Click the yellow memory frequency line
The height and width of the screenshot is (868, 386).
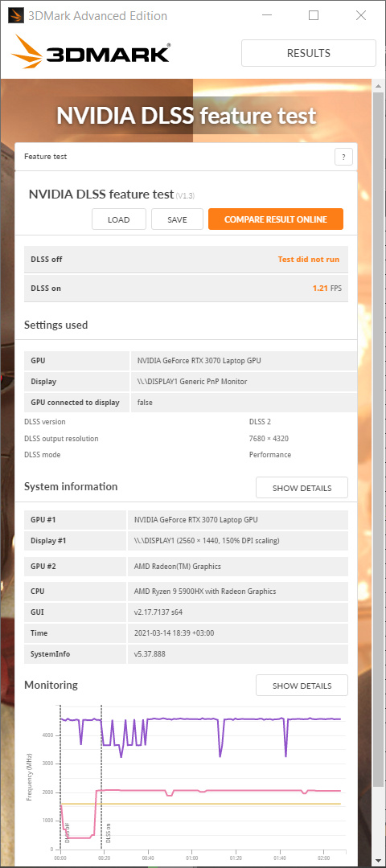(x=200, y=803)
